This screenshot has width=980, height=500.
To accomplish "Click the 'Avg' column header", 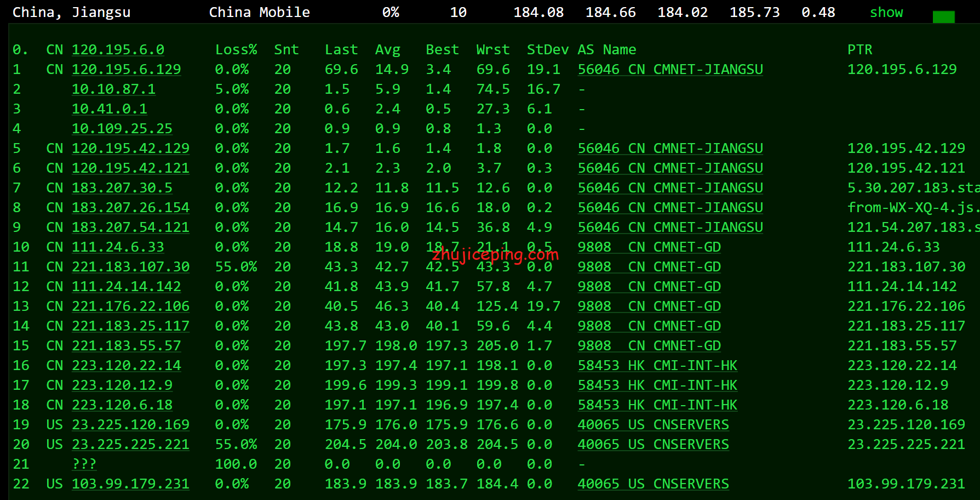I will point(388,49).
